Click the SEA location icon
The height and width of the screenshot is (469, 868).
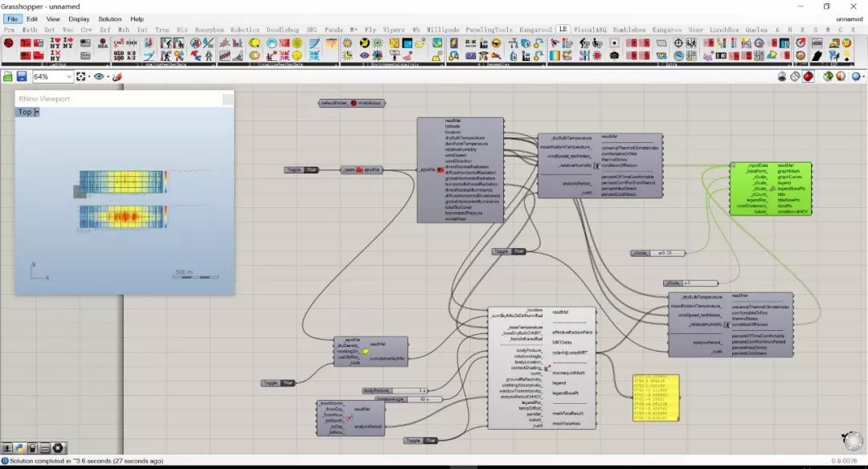tap(102, 43)
